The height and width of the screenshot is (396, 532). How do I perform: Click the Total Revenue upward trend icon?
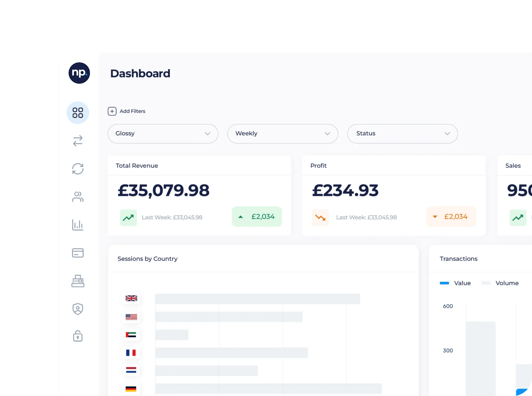[x=128, y=218]
